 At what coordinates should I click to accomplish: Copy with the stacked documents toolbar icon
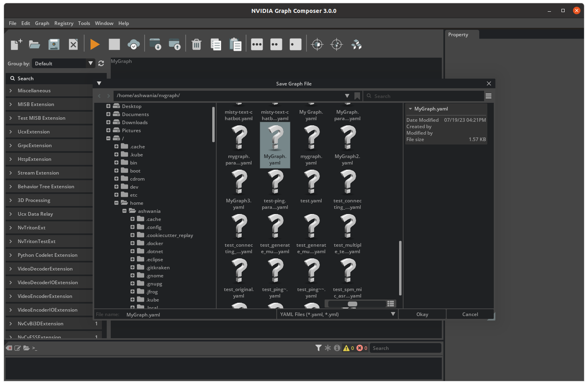tap(216, 44)
